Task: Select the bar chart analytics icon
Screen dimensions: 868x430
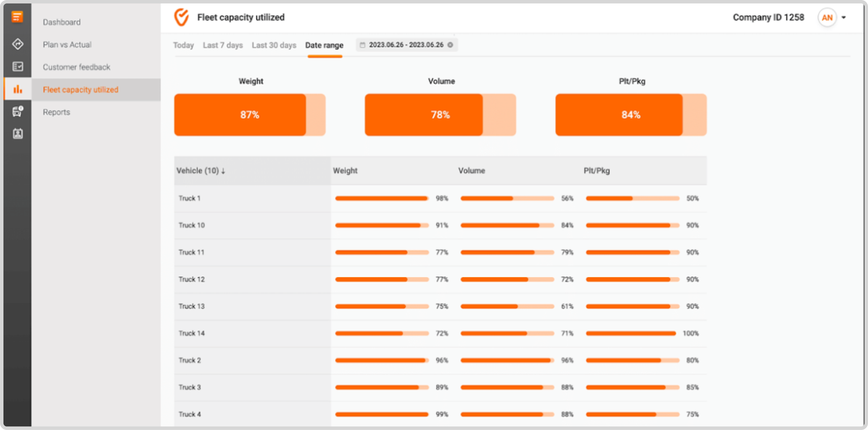Action: (18, 89)
